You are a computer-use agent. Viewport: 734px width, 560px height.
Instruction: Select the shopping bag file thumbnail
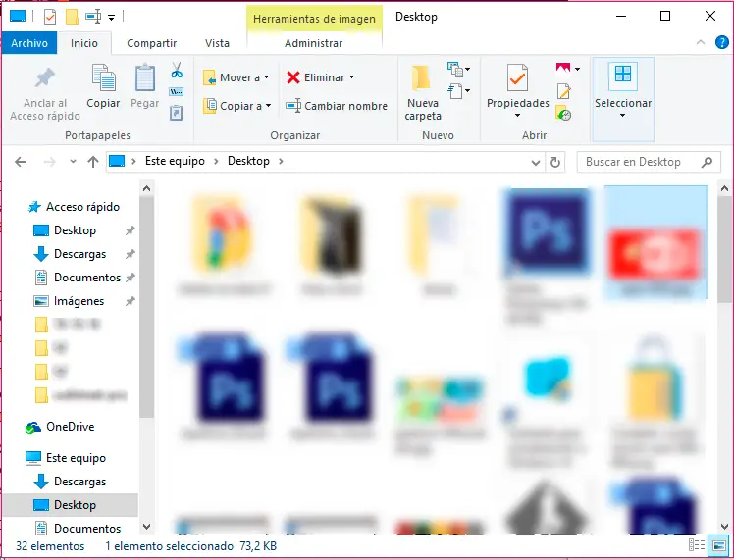(x=654, y=379)
